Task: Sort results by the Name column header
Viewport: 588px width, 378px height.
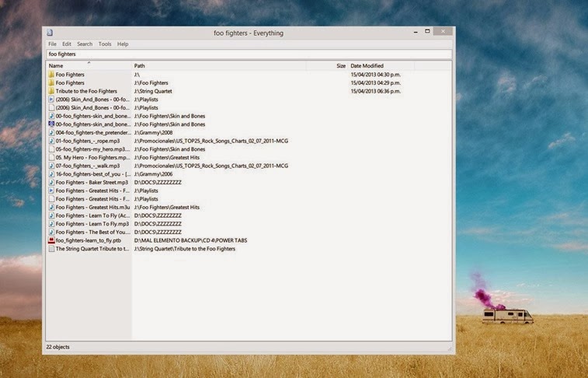Action: coord(89,65)
